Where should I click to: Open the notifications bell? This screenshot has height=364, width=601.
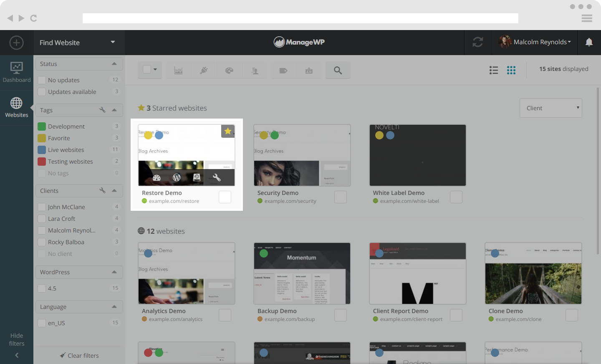[589, 42]
